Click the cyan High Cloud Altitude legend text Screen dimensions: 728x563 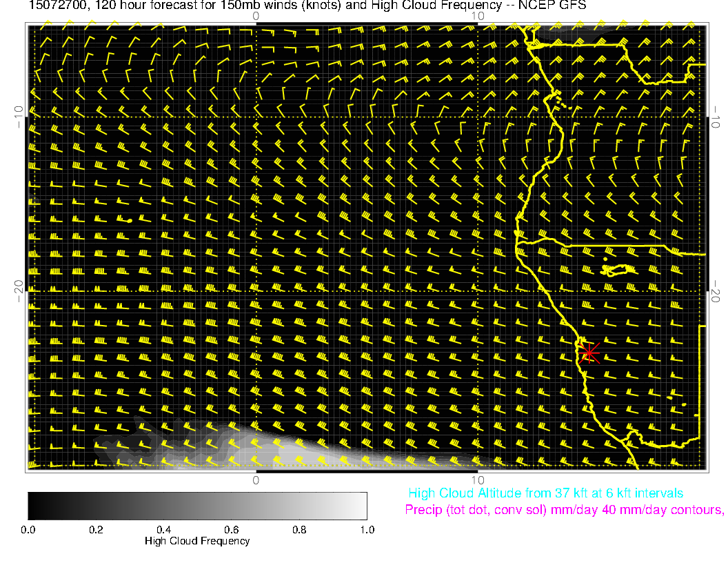545,493
